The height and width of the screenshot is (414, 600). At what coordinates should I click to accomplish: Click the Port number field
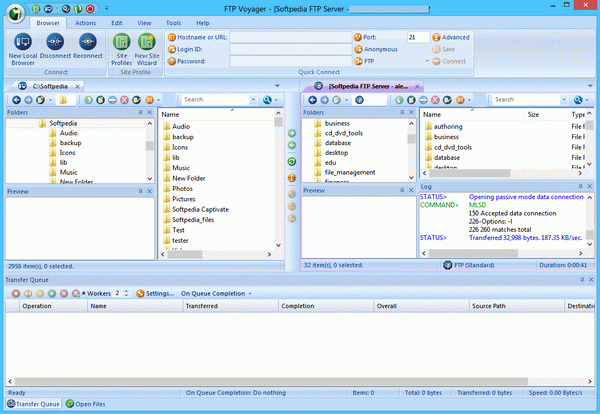pos(418,37)
